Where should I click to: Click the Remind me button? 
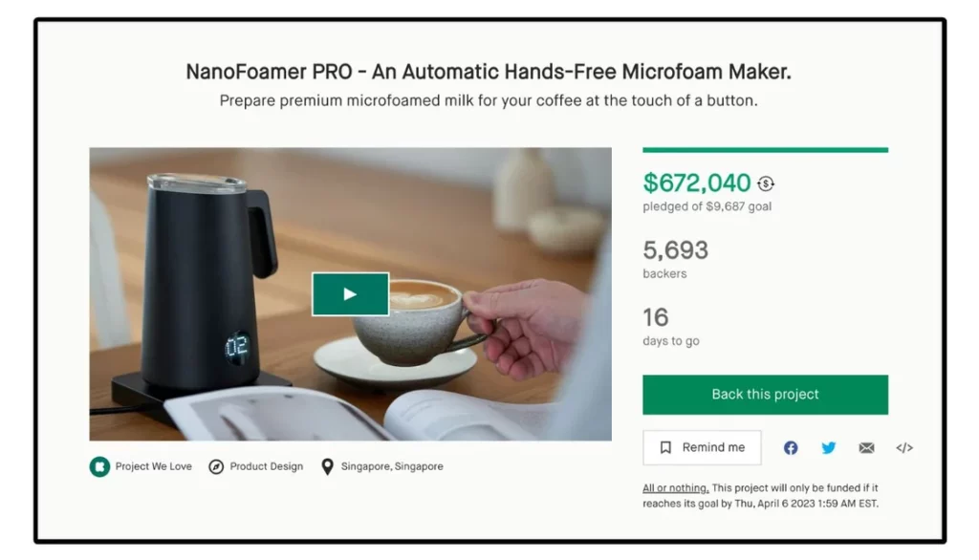702,447
